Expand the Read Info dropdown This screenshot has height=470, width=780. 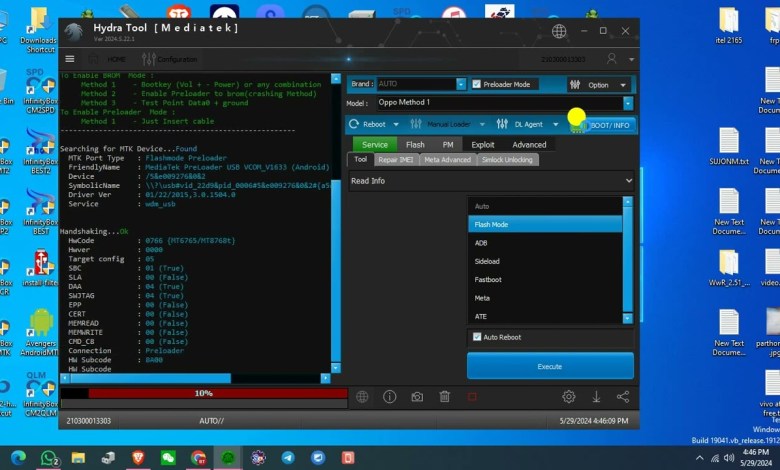point(628,181)
